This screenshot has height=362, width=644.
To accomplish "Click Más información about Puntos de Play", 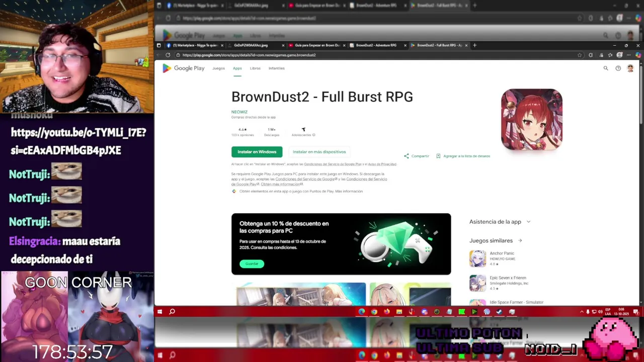I will coord(349,192).
